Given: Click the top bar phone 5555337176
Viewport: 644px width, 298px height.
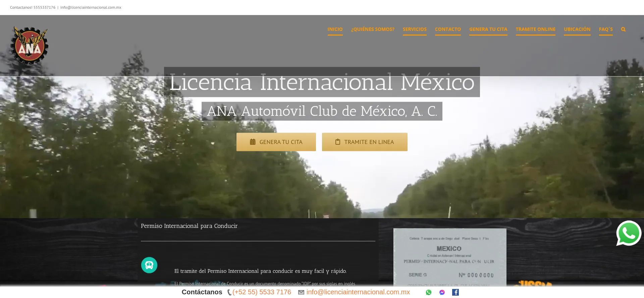Looking at the screenshot, I should 44,7.
